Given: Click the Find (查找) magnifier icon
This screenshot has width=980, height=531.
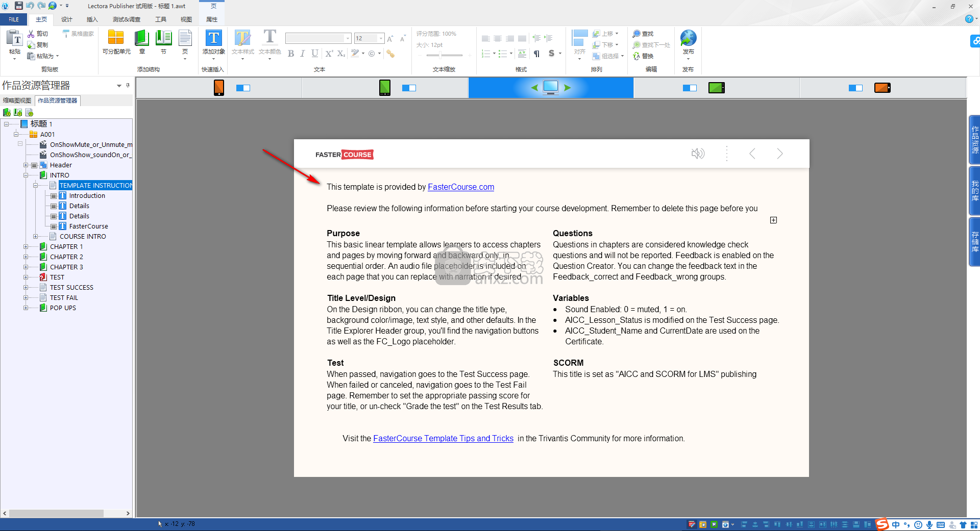Looking at the screenshot, I should tap(636, 34).
